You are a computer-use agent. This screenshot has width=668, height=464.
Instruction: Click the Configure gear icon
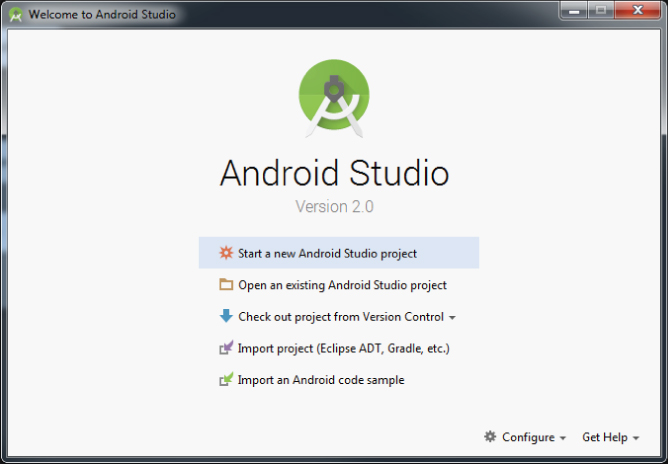490,437
